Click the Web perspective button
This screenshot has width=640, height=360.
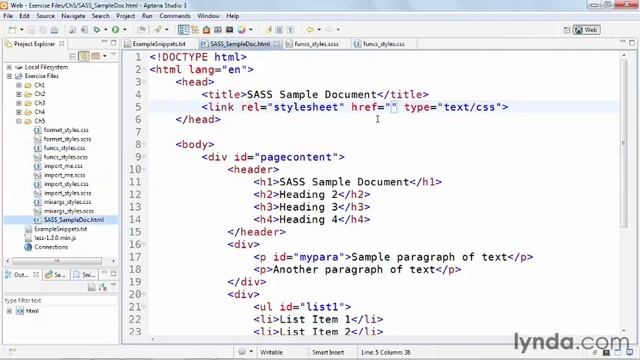coord(587,30)
